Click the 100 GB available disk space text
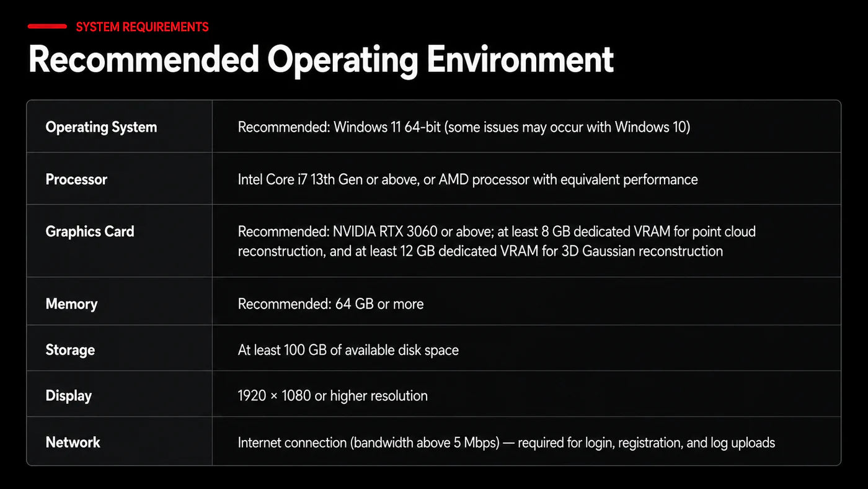Screen dimensions: 868x489 click(348, 350)
